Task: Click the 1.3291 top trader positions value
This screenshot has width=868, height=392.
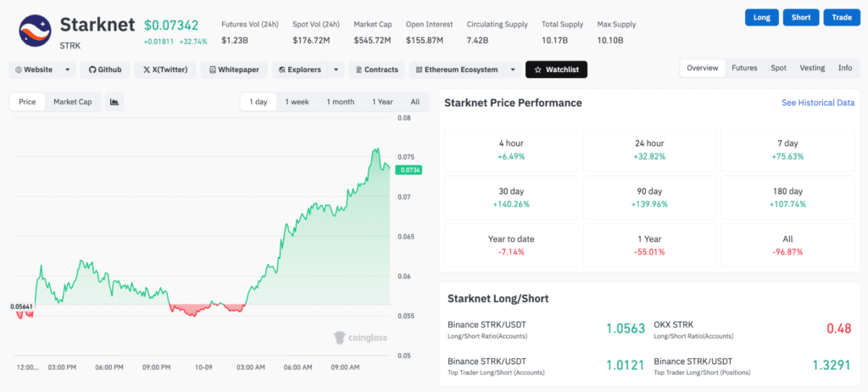Action: point(832,366)
